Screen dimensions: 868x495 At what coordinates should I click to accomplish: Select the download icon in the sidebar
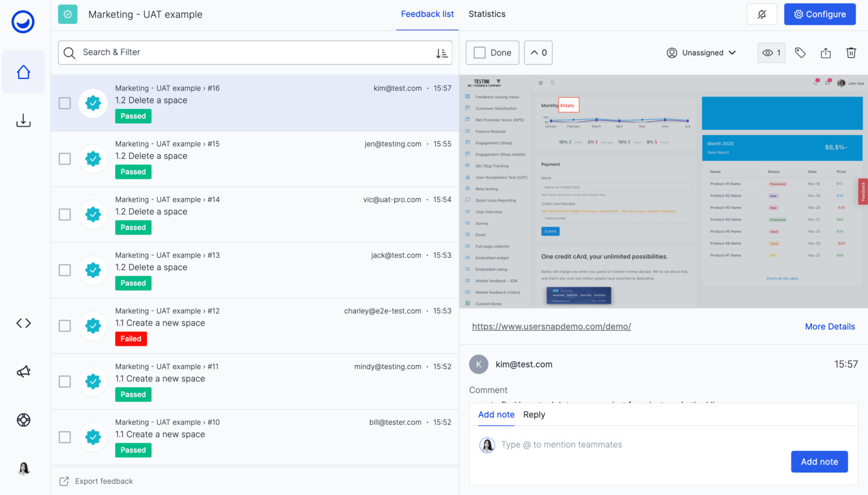[23, 120]
